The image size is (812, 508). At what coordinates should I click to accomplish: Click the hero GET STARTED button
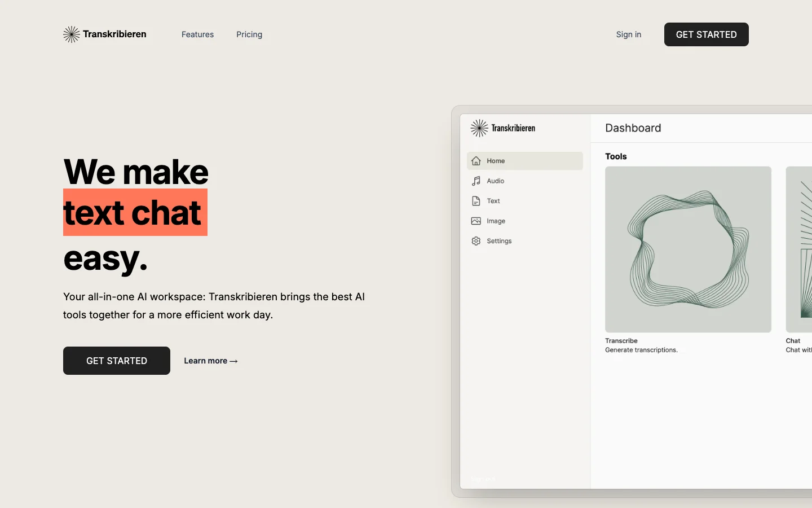click(117, 361)
